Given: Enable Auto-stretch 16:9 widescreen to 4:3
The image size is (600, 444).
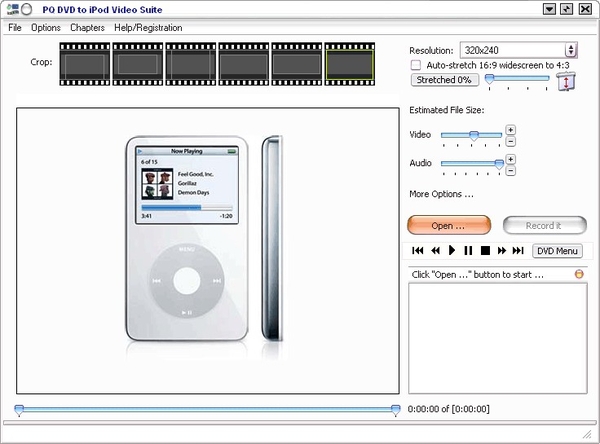Looking at the screenshot, I should (x=416, y=65).
